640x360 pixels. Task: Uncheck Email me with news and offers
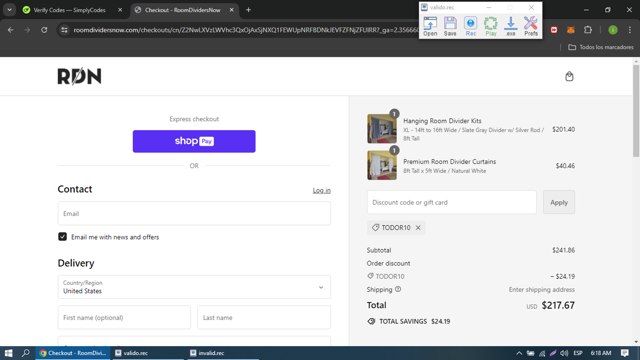coord(62,237)
